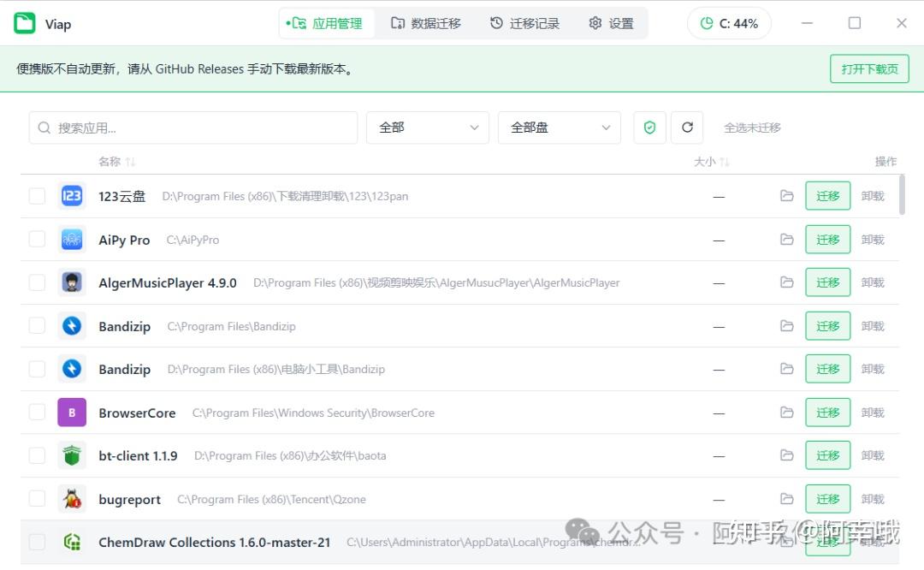924x570 pixels.
Task: Open folder for bt-client 1.1.9
Action: tap(787, 455)
